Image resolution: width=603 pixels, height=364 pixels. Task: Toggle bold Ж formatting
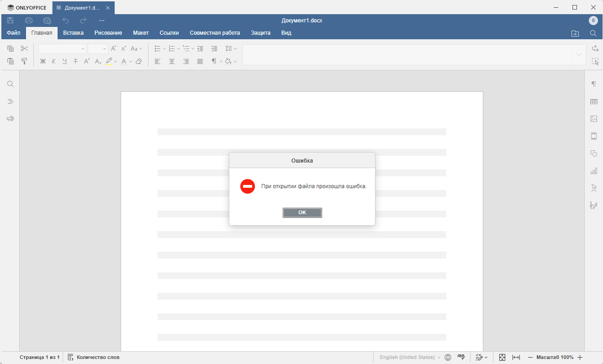point(43,61)
